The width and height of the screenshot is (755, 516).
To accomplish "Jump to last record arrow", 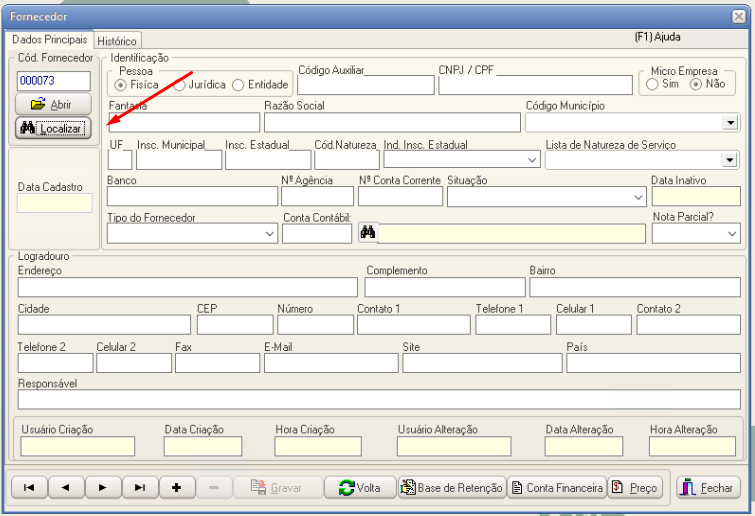I will pos(139,487).
